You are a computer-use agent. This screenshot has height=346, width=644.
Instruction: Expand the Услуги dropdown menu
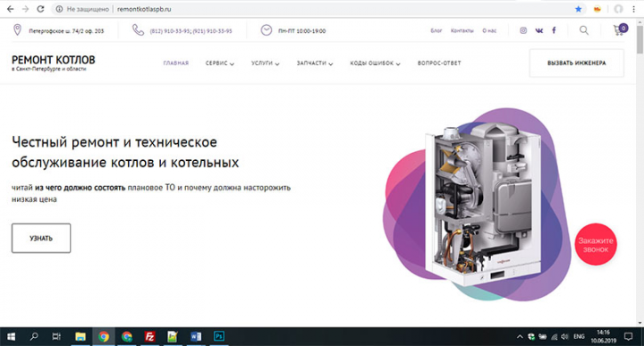click(266, 63)
